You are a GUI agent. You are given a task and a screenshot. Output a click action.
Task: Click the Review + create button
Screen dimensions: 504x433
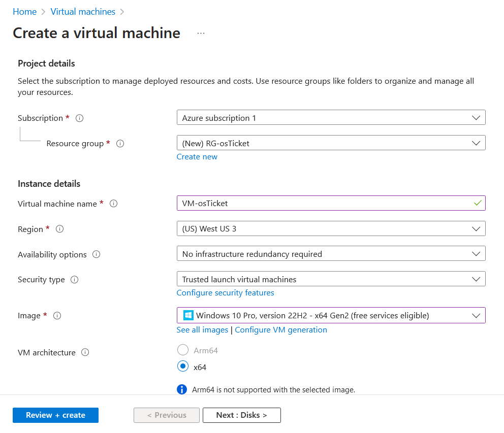(x=55, y=415)
